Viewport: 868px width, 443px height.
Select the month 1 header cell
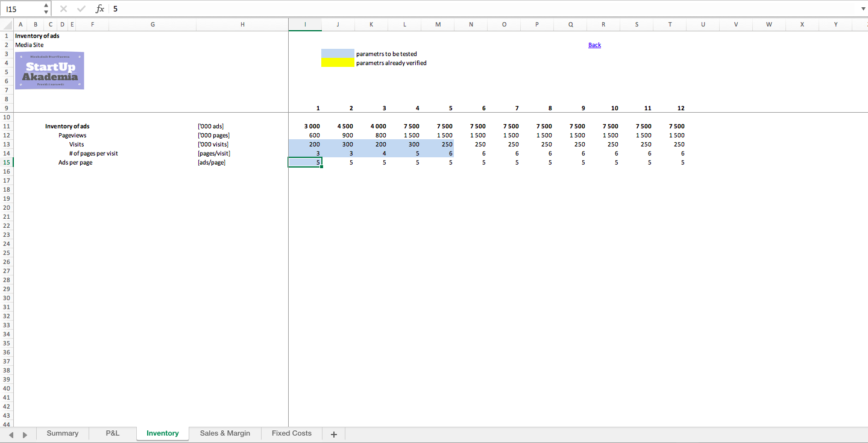[305, 108]
